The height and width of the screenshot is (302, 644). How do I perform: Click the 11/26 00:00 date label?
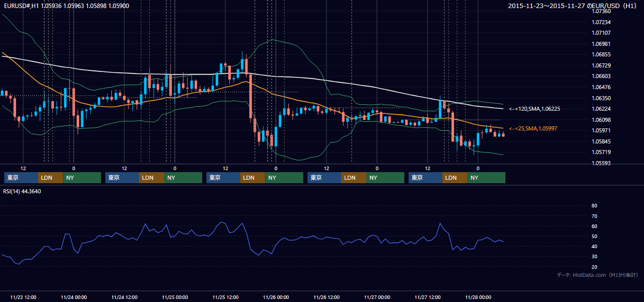pos(276,297)
